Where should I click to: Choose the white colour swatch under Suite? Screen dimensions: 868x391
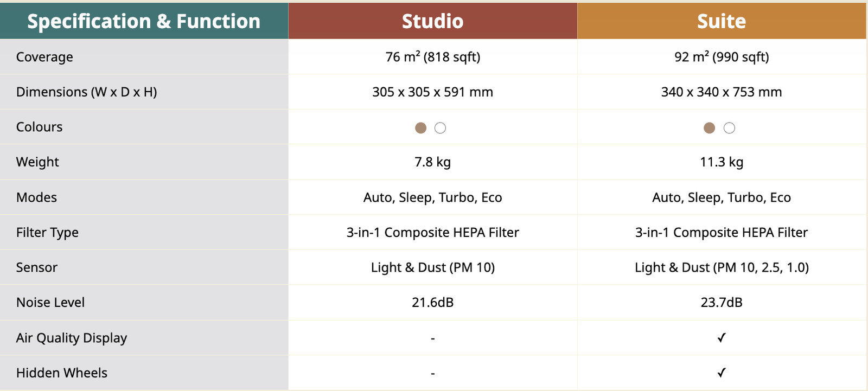tap(730, 128)
